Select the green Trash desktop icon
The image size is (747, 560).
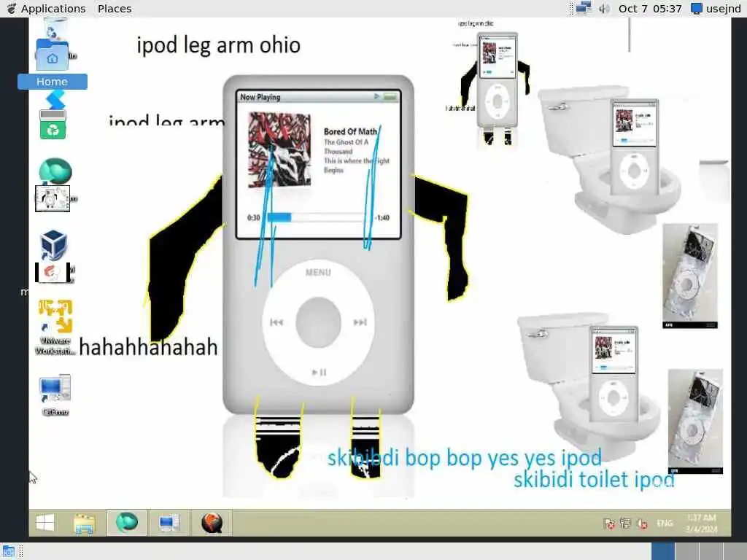[x=53, y=124]
